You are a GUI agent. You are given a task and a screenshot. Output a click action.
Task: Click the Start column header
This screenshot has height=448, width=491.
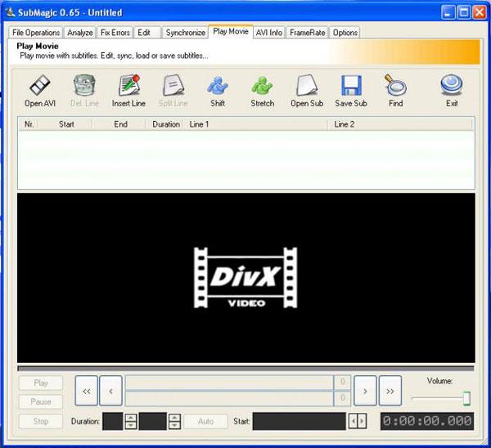point(65,124)
